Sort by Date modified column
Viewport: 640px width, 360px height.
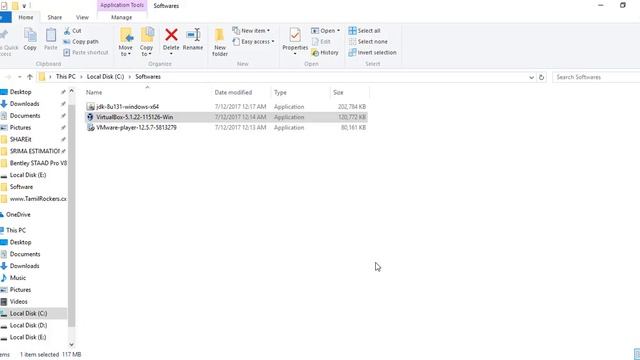tap(233, 93)
